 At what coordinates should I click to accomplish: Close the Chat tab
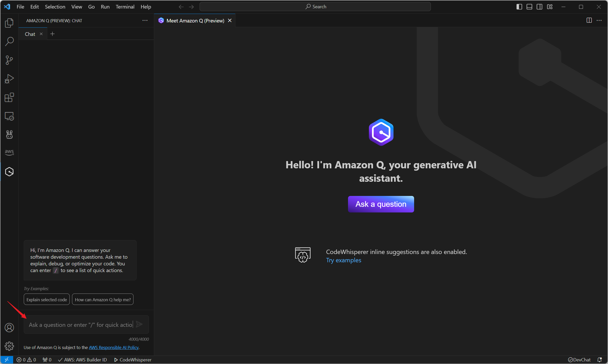(41, 34)
